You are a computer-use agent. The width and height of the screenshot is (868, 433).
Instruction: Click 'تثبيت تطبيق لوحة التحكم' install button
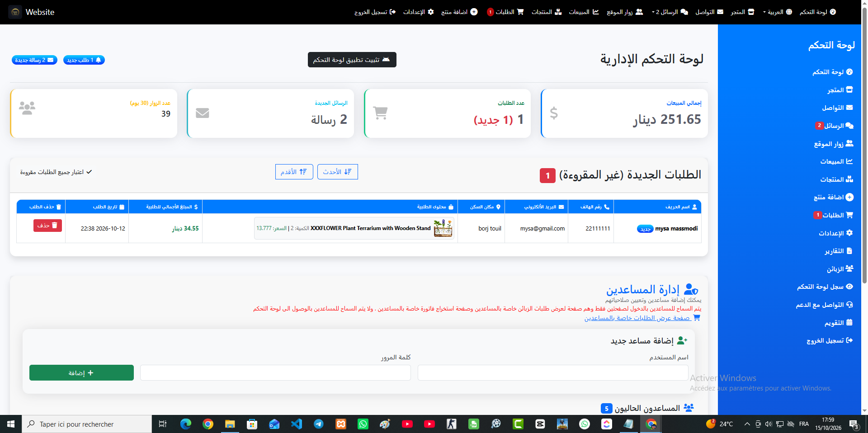352,60
